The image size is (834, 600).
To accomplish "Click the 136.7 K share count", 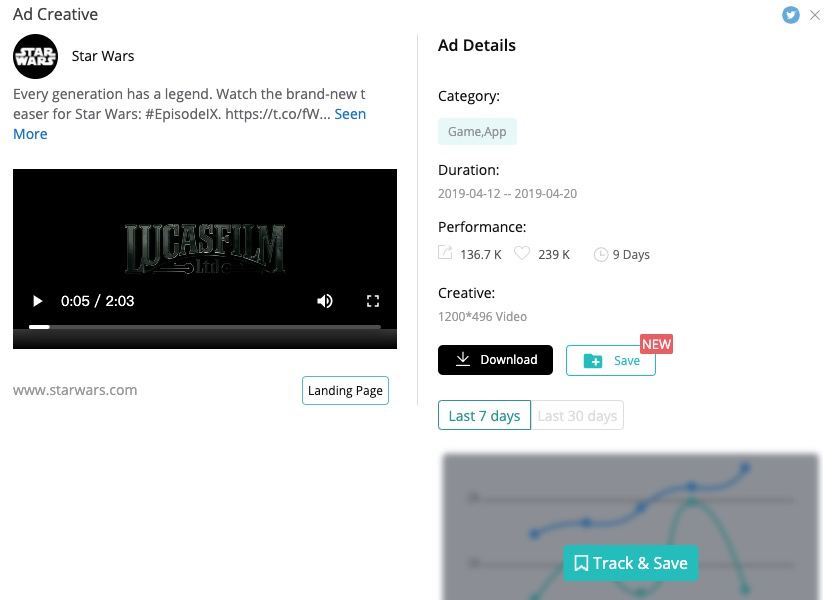I will point(481,255).
